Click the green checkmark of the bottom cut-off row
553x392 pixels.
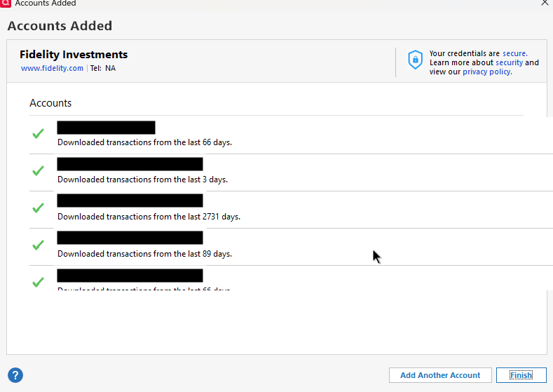[38, 283]
